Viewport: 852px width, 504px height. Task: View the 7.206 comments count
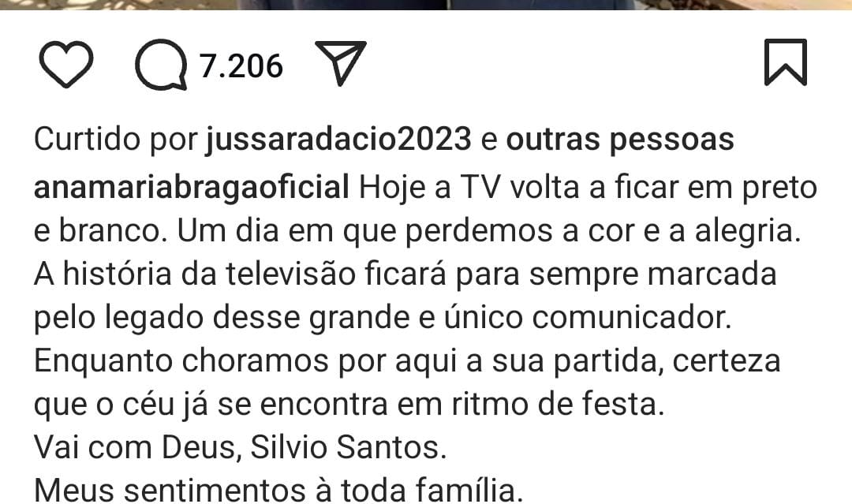pyautogui.click(x=241, y=66)
